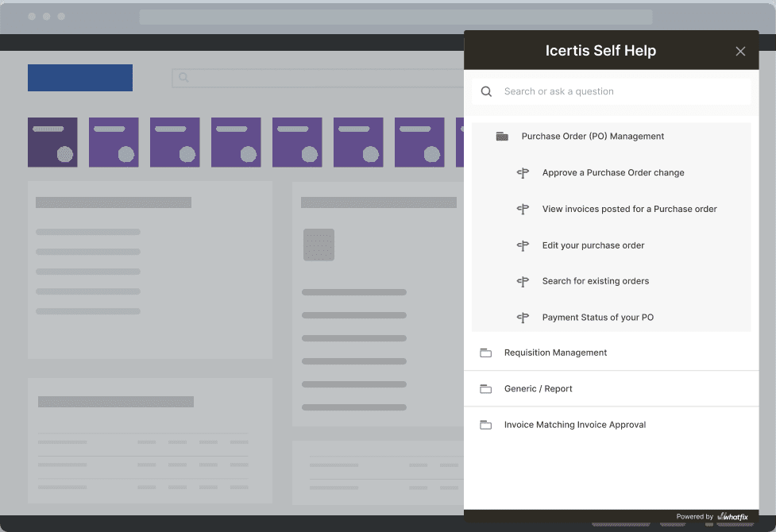The width and height of the screenshot is (776, 532).
Task: Click the signpost icon beside Approve a Purchase Order change
Action: 523,173
